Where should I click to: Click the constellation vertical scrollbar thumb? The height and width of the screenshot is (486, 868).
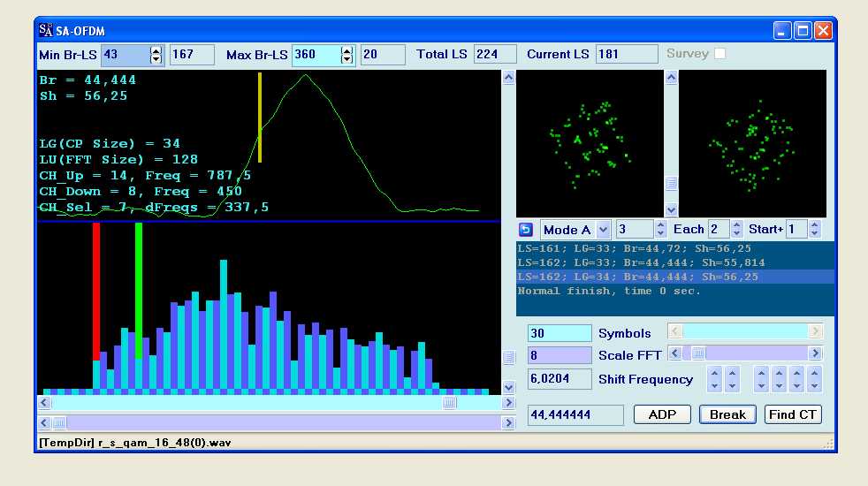click(671, 183)
